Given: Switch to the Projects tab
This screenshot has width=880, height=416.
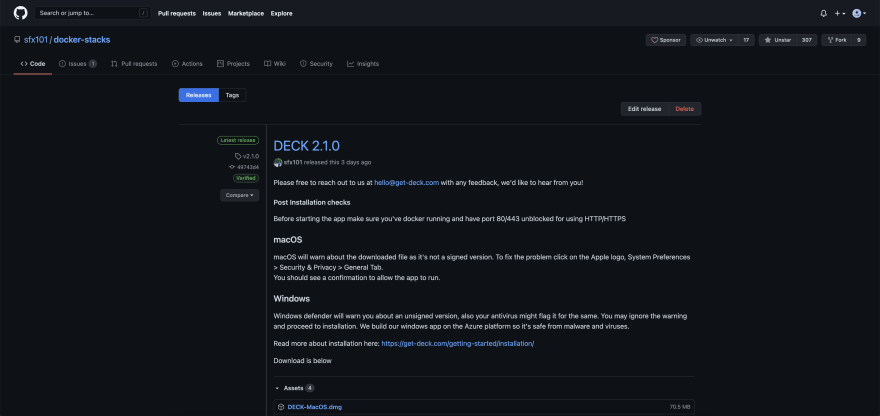Looking at the screenshot, I should click(x=233, y=64).
